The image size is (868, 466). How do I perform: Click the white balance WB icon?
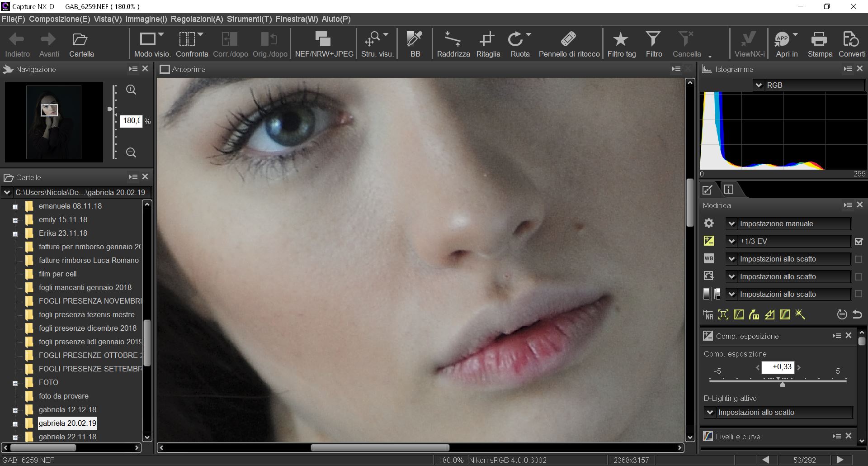[708, 259]
